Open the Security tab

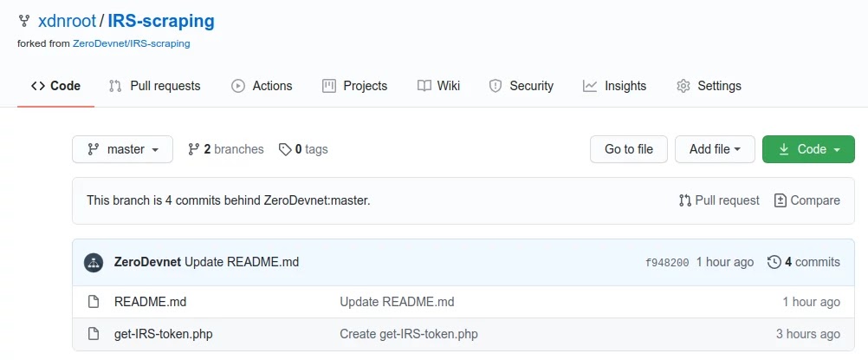(x=521, y=86)
